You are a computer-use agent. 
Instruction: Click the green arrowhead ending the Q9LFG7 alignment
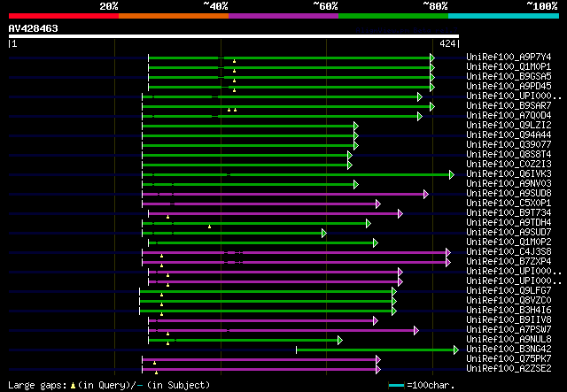tap(394, 291)
